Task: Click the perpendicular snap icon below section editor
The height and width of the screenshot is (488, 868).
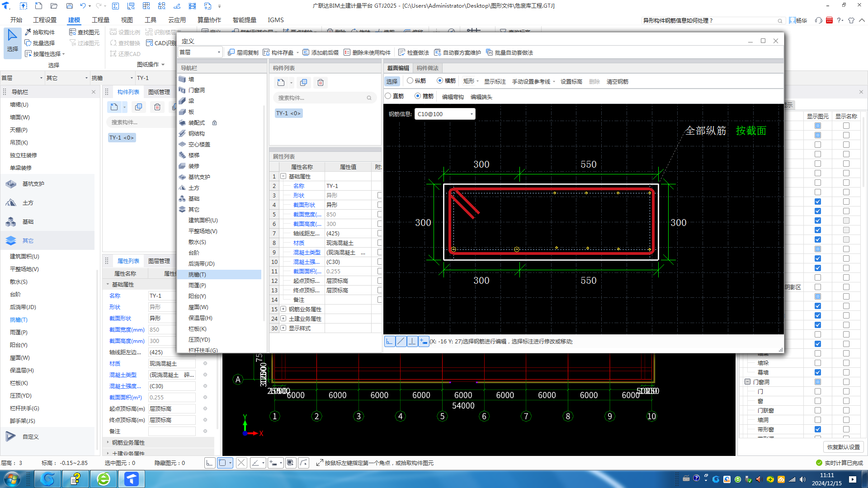Action: click(x=412, y=342)
